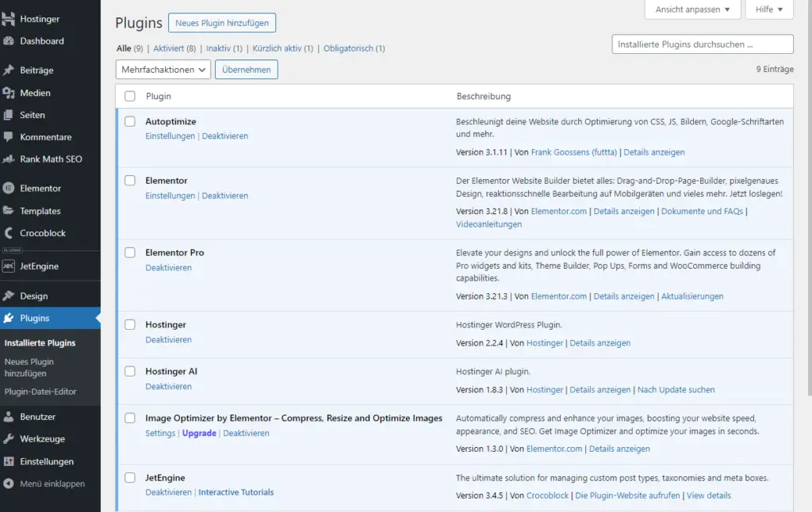This screenshot has width=812, height=512.
Task: Click the Übernehmen button
Action: pos(247,70)
